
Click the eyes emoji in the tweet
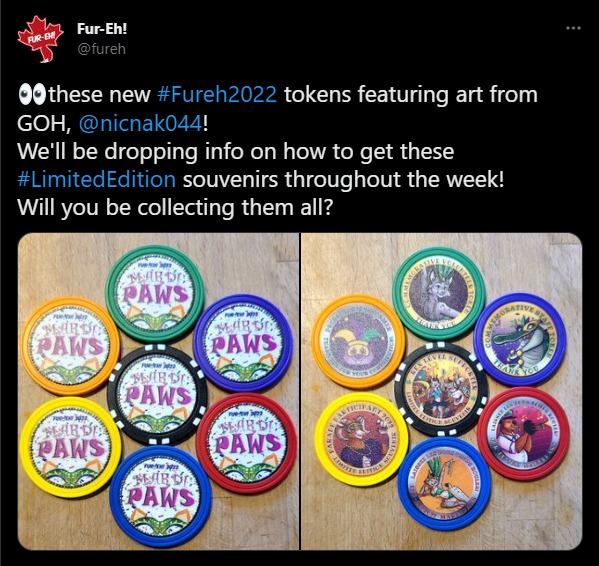tap(32, 95)
